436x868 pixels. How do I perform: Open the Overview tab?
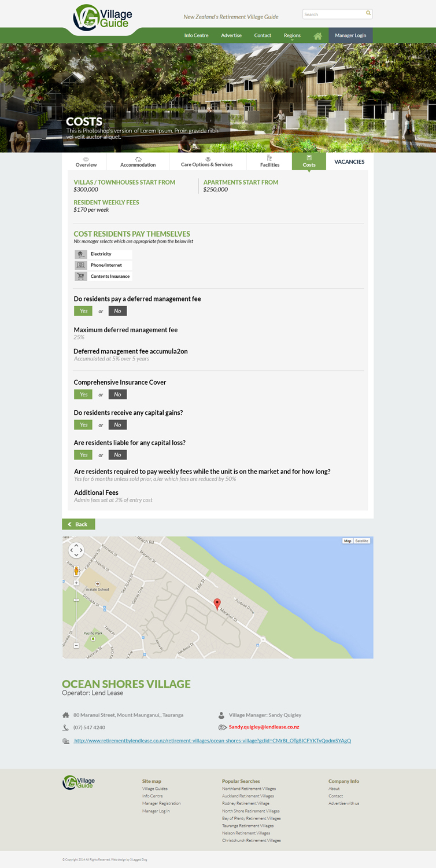pos(86,161)
